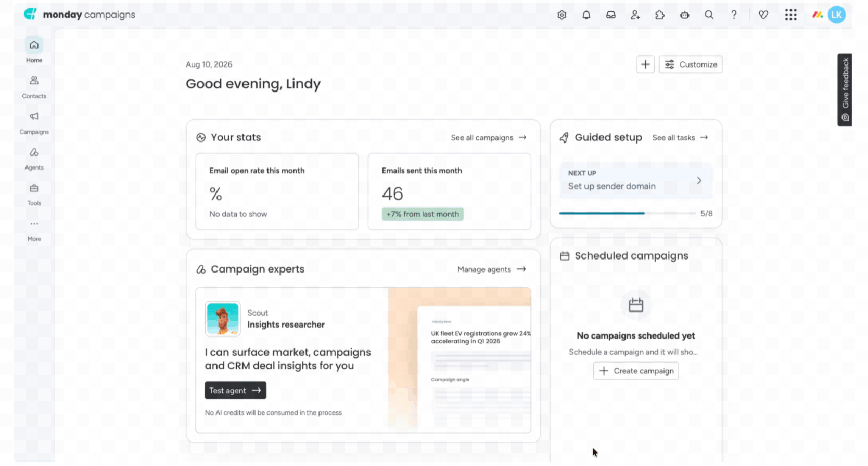Click the Test agent button
This screenshot has width=868, height=466.
235,391
